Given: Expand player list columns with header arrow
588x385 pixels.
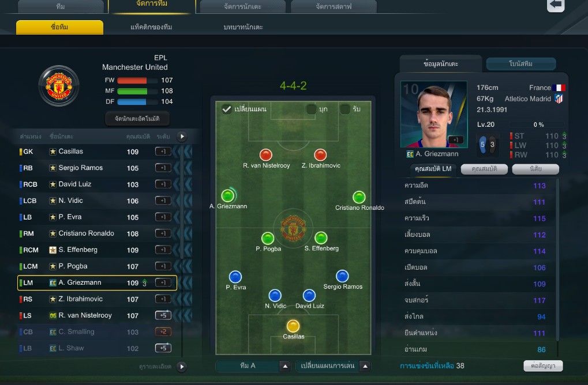Looking at the screenshot, I should [182, 137].
